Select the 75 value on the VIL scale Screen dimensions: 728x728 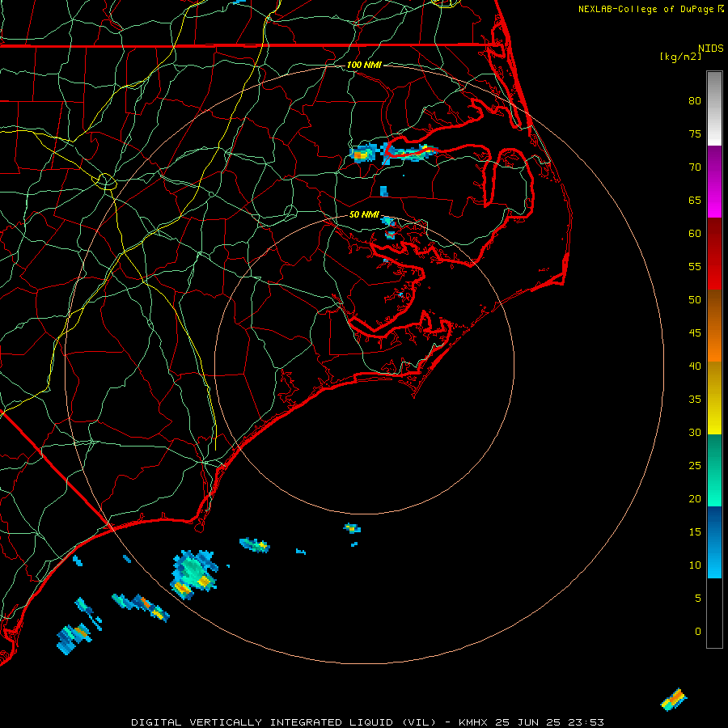[x=695, y=134]
